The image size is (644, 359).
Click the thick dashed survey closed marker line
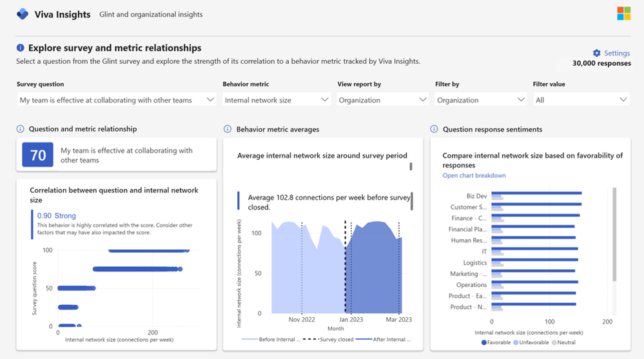(346, 267)
